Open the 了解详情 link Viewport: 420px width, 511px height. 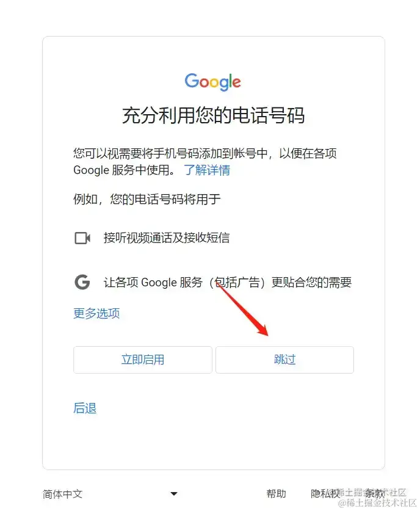tap(207, 170)
